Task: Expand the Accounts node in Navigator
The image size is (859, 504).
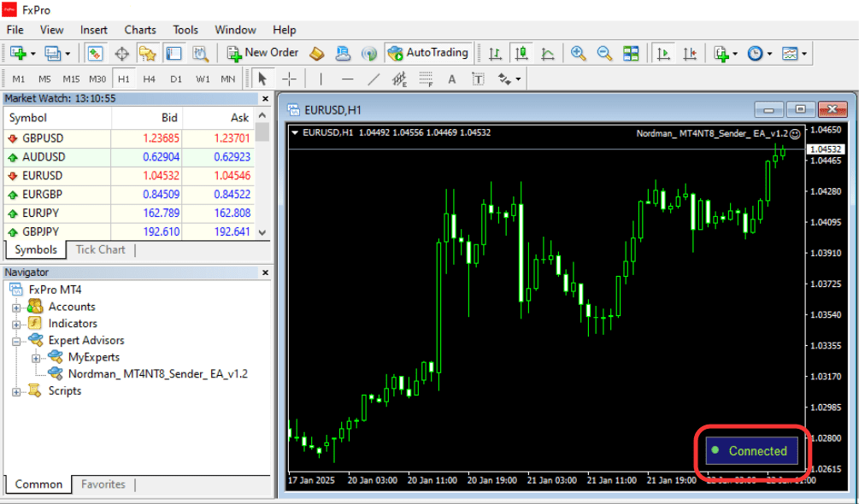Action: click(x=16, y=308)
